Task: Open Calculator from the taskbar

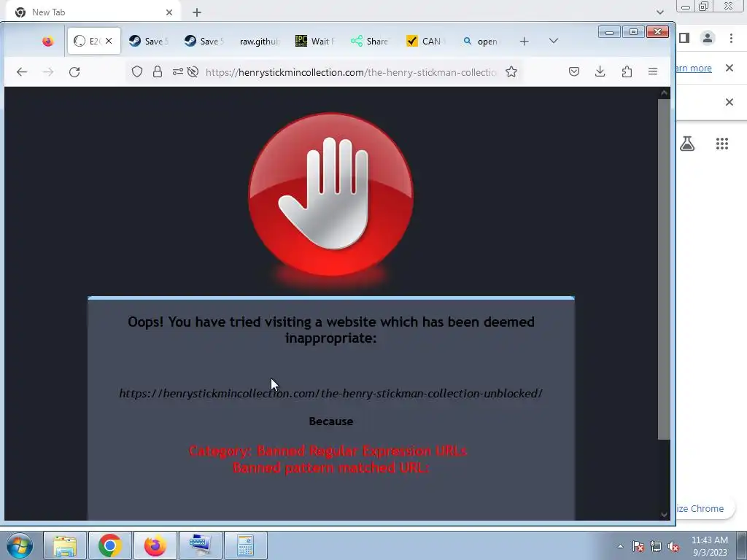Action: 246,545
